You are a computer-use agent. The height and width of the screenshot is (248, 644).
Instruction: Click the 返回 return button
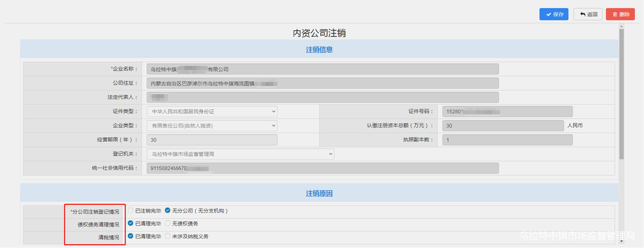coord(588,15)
